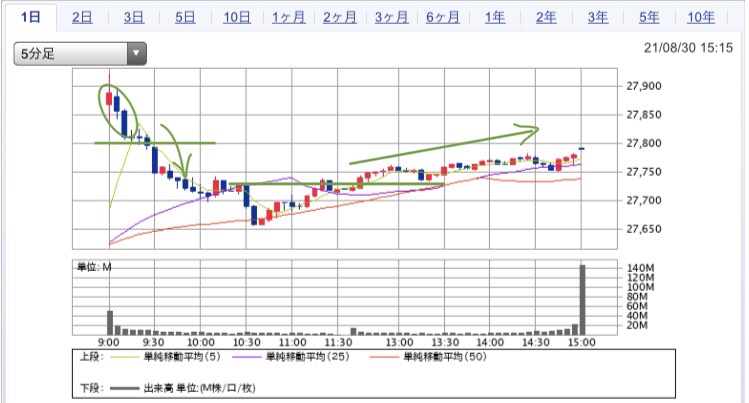Viewport: 749px width, 403px height.
Task: Click the 下段: legend row label
Action: click(x=91, y=388)
